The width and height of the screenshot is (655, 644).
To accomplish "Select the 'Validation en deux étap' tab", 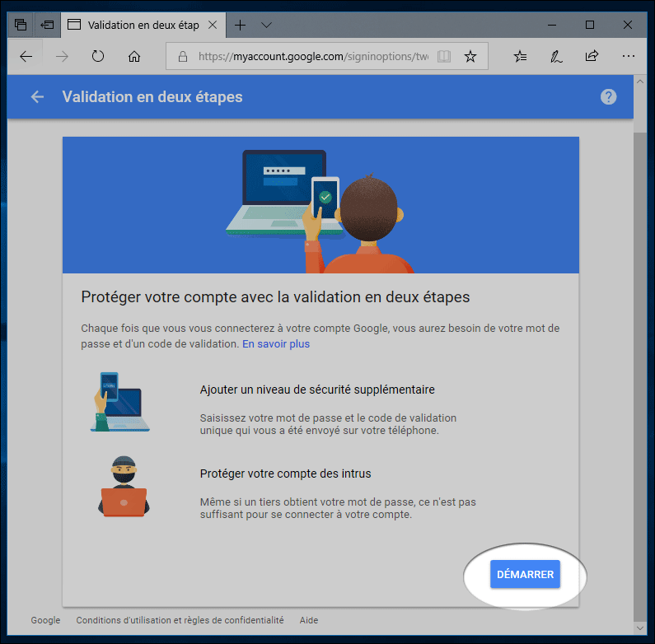I will 143,25.
